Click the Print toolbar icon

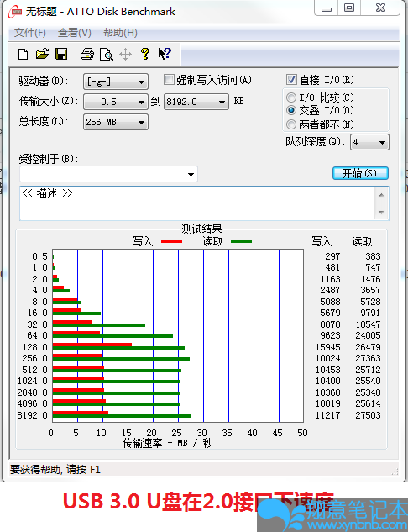(87, 54)
